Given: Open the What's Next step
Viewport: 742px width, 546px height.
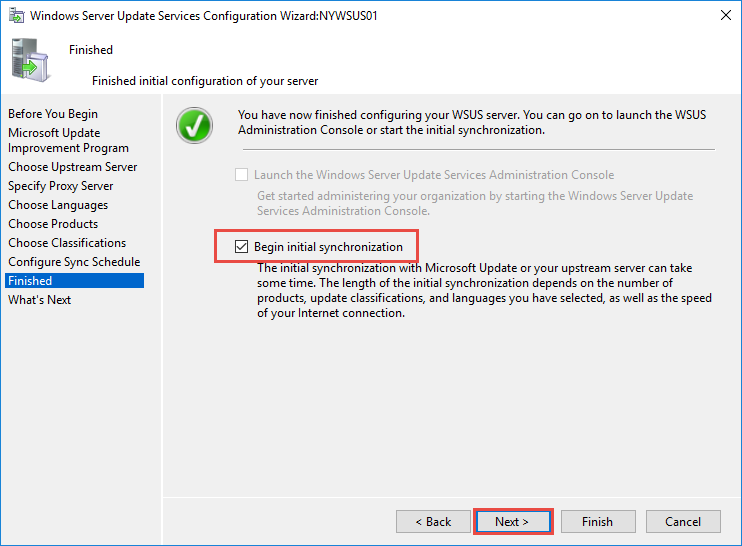Looking at the screenshot, I should tap(39, 299).
